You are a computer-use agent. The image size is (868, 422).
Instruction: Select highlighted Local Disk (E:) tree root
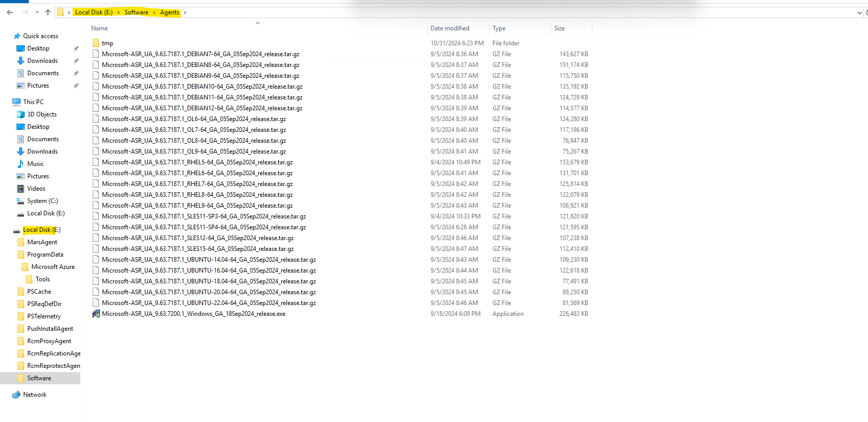click(x=42, y=230)
